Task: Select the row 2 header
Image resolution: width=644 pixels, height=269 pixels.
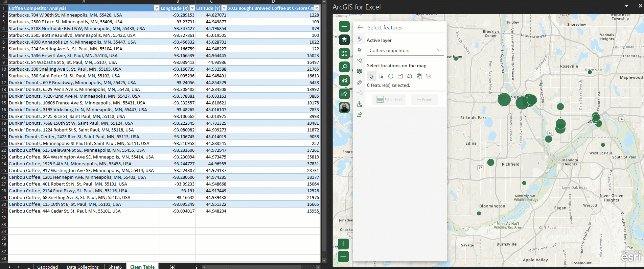Action: tap(4, 15)
